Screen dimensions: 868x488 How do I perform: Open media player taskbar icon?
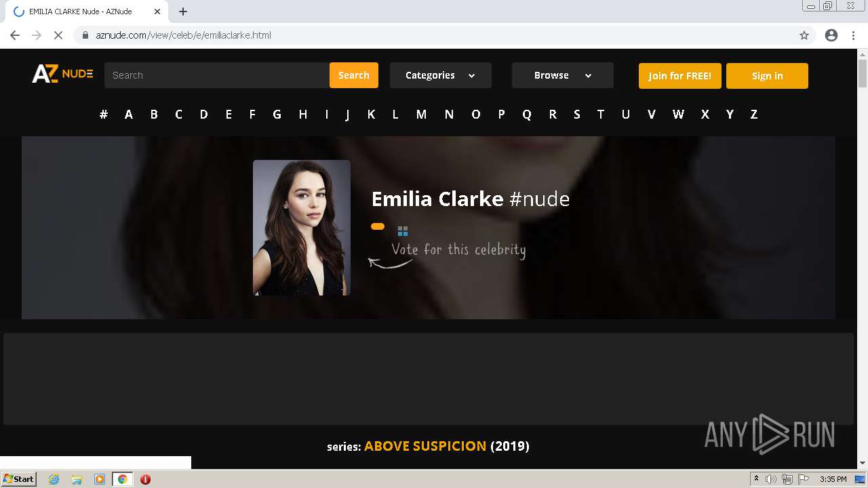tap(100, 479)
